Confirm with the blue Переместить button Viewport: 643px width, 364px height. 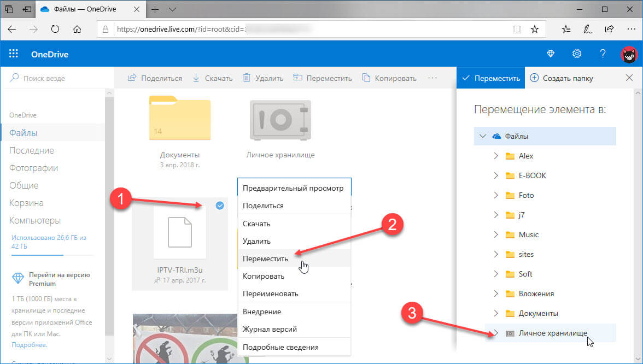tap(490, 78)
